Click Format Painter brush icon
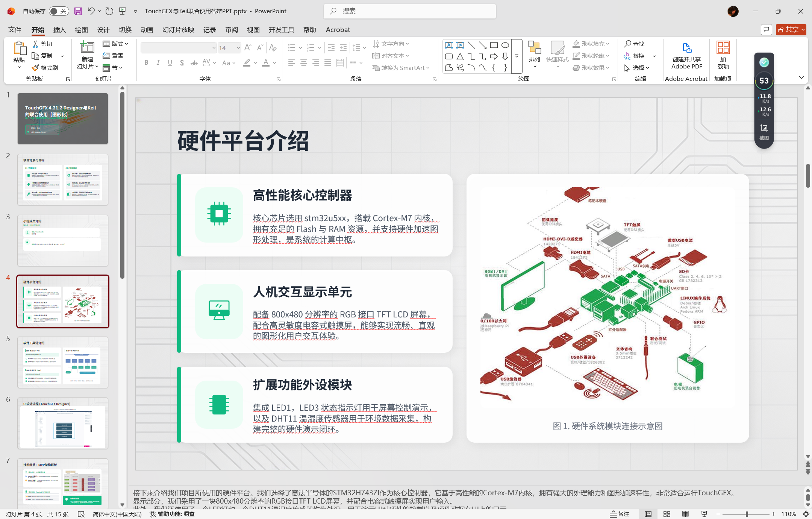The image size is (812, 519). coord(35,68)
